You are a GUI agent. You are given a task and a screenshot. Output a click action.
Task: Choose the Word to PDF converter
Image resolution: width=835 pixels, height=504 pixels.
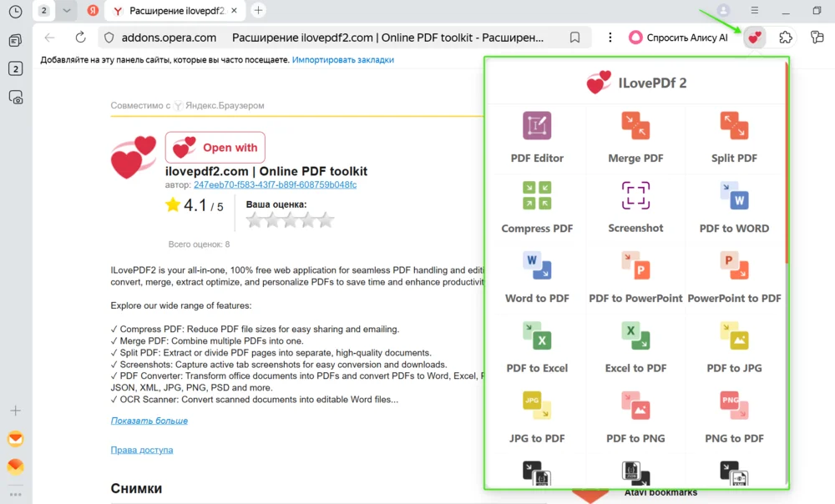coord(537,279)
